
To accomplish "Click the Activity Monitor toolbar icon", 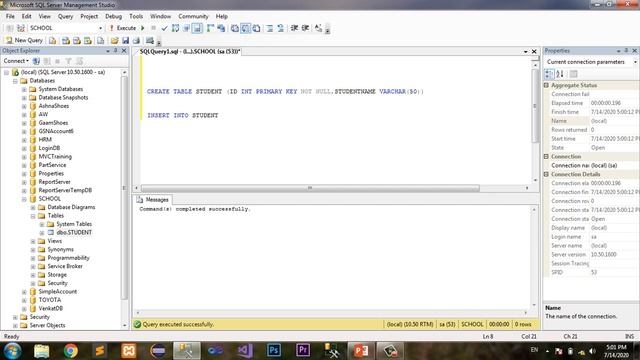I will click(150, 40).
